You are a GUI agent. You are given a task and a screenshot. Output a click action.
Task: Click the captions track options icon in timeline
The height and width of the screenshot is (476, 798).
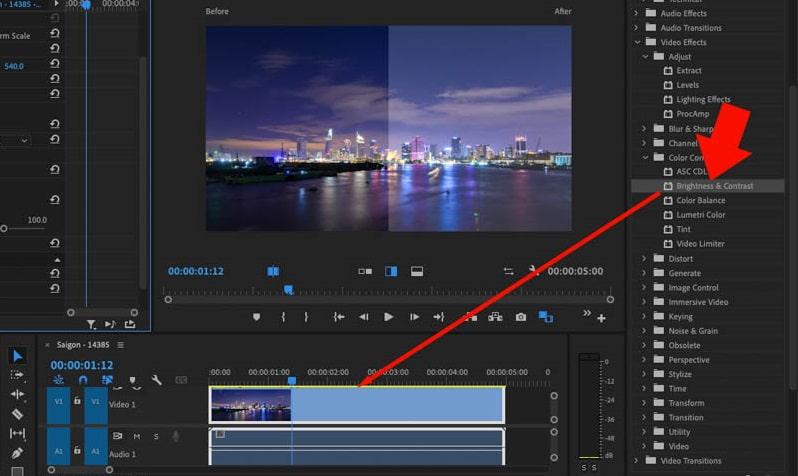click(x=181, y=380)
